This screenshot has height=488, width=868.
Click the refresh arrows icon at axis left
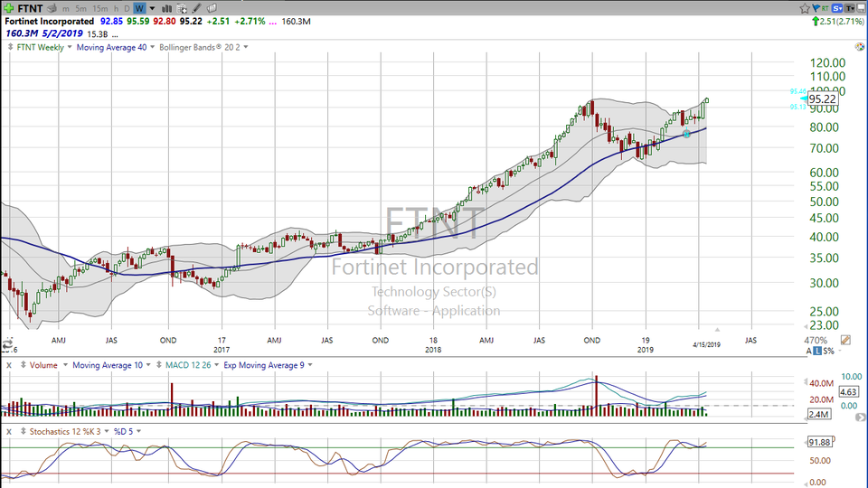[7, 344]
